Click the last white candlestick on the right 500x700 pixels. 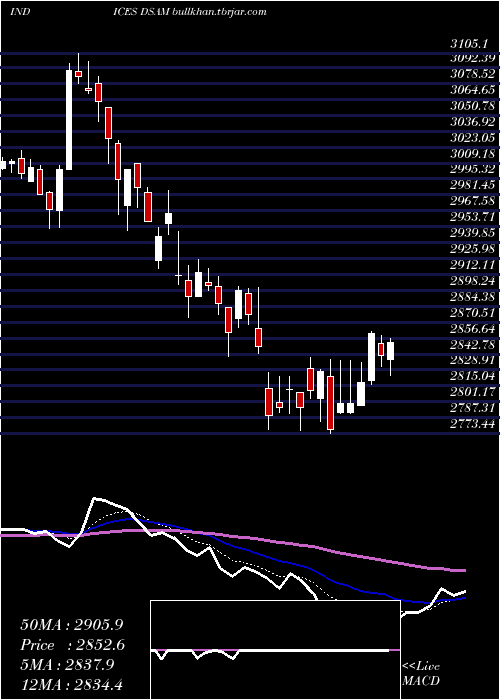(x=391, y=351)
